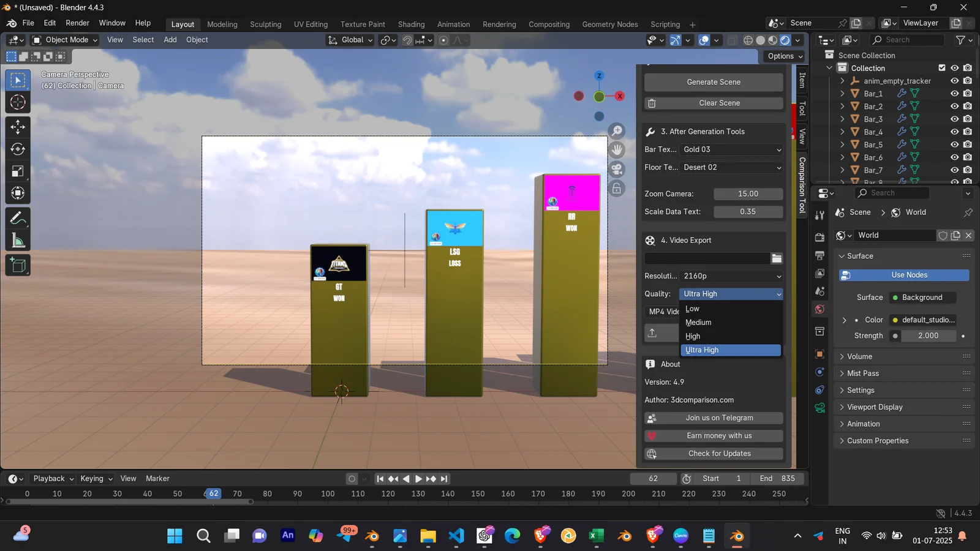The height and width of the screenshot is (551, 980).
Task: Click the Generate Scene button
Action: pos(713,81)
